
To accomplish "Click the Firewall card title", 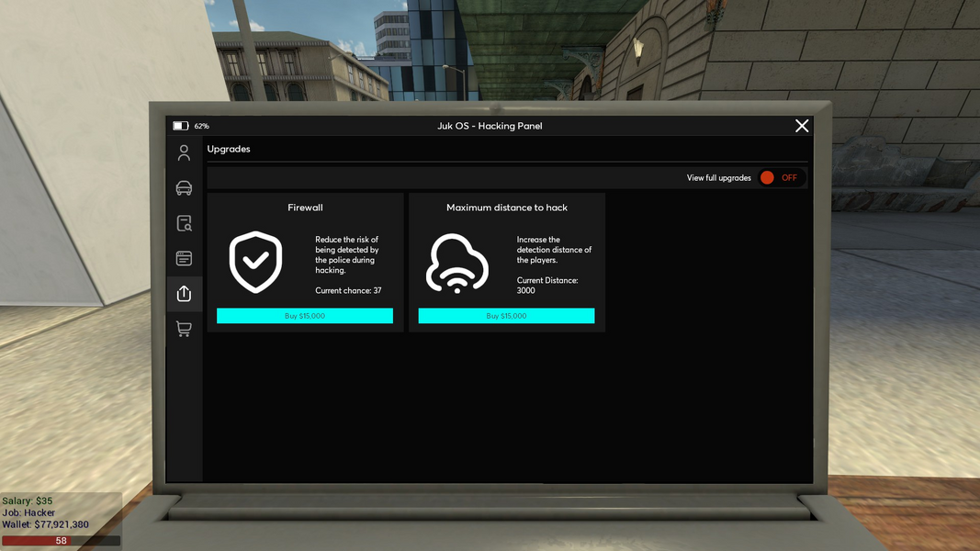I will (305, 208).
